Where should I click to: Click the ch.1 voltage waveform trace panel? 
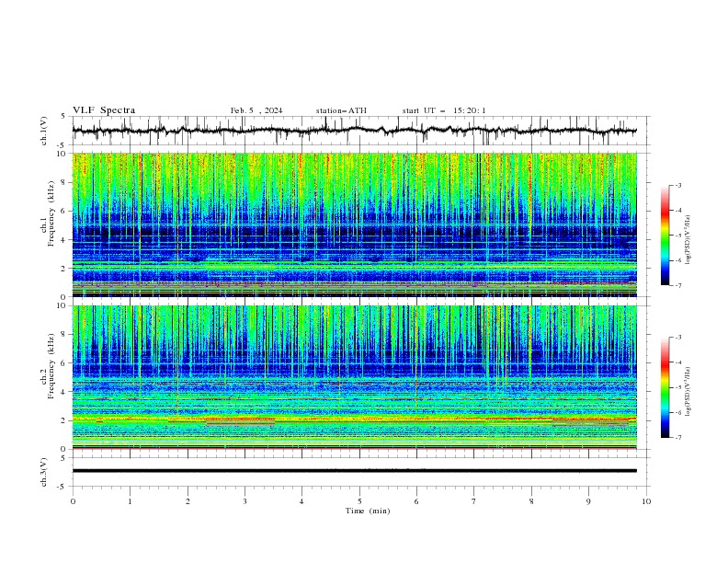361,131
